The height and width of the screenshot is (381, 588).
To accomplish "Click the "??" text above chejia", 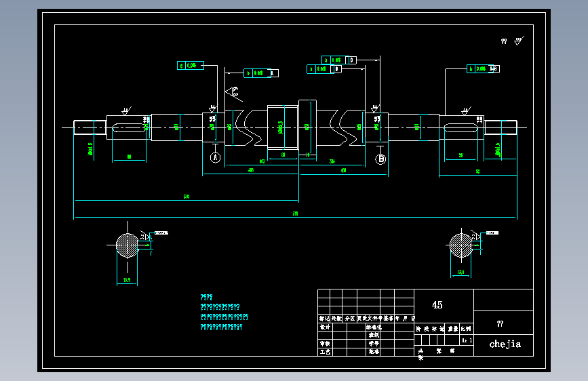I will [x=500, y=323].
